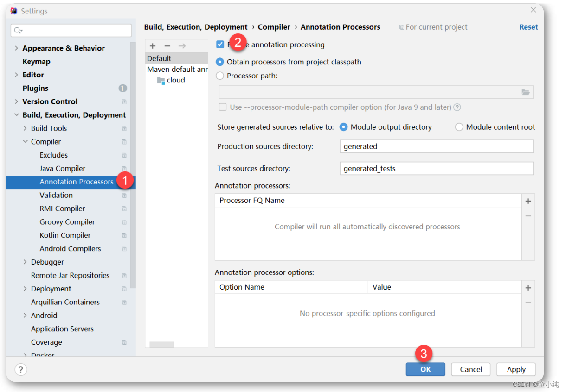Expand the Appearance & Behavior section
The width and height of the screenshot is (566, 392).
pyautogui.click(x=17, y=48)
